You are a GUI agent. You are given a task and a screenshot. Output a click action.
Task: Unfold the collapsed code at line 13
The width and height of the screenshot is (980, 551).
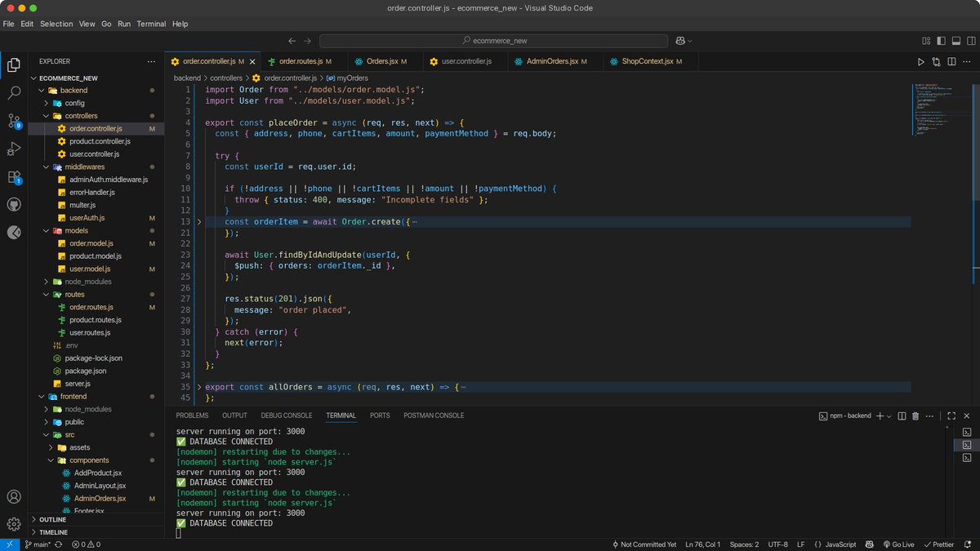(x=199, y=221)
